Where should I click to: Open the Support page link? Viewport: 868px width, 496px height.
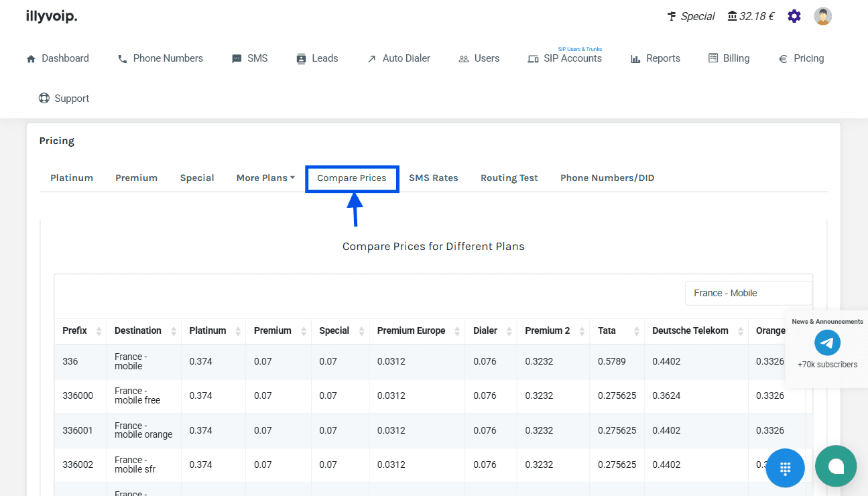(64, 99)
